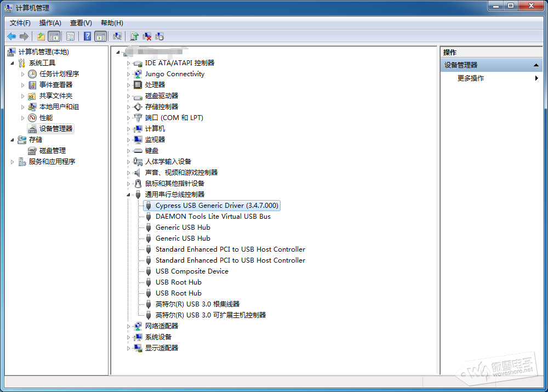Collapse the 设备管理器 section in 操作 pane
The image size is (548, 392).
[536, 65]
